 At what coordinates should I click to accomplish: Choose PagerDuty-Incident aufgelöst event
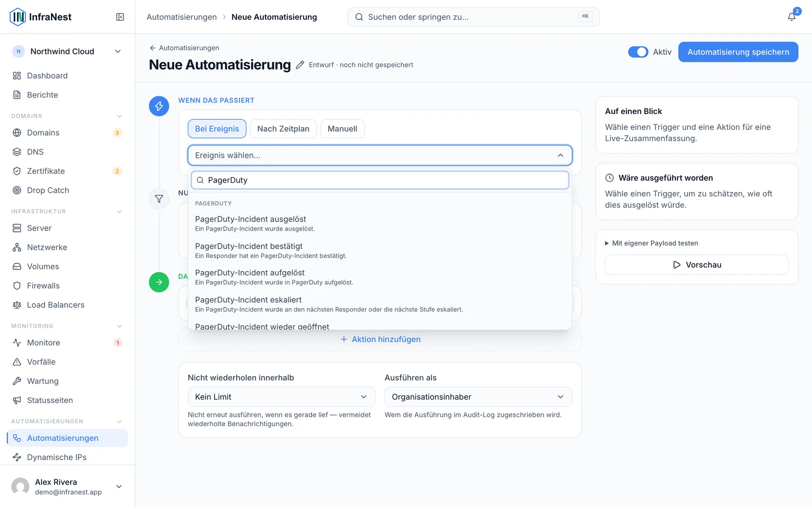[380, 277]
